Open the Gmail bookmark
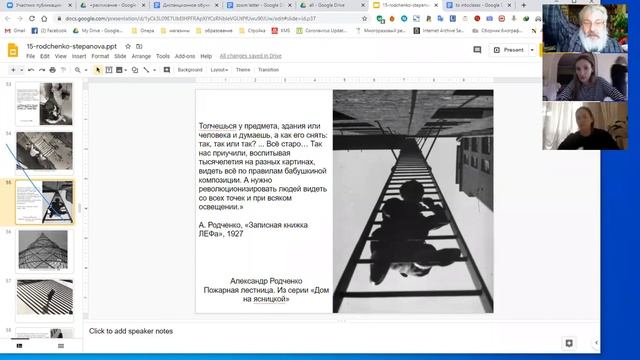640x360 pixels. 15,31
